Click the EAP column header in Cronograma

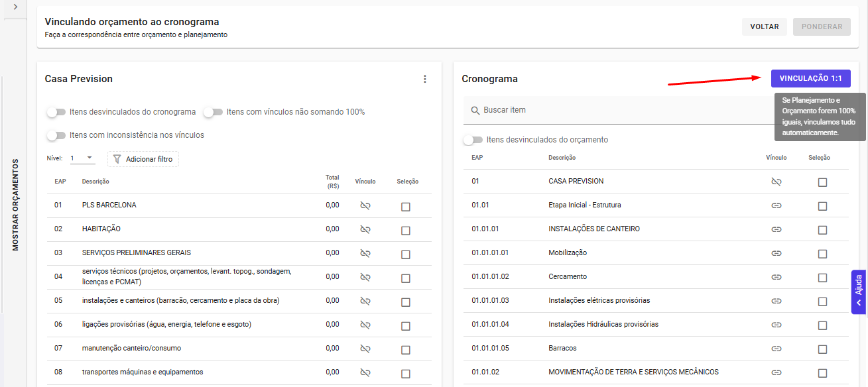[477, 158]
